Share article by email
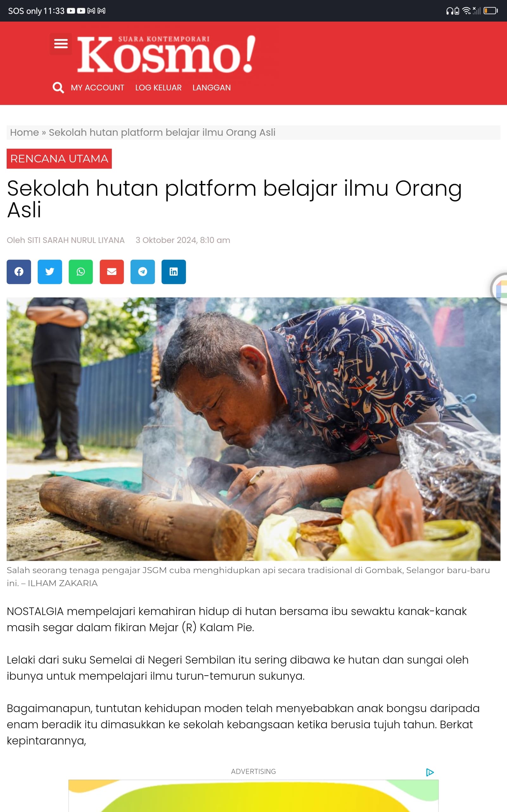Screen dimensions: 507x812 point(112,272)
